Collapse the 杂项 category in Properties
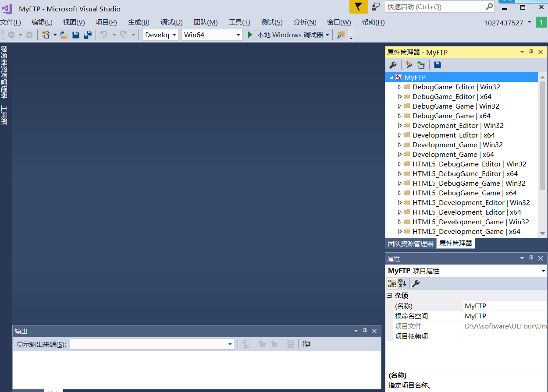The image size is (548, 392). (389, 296)
